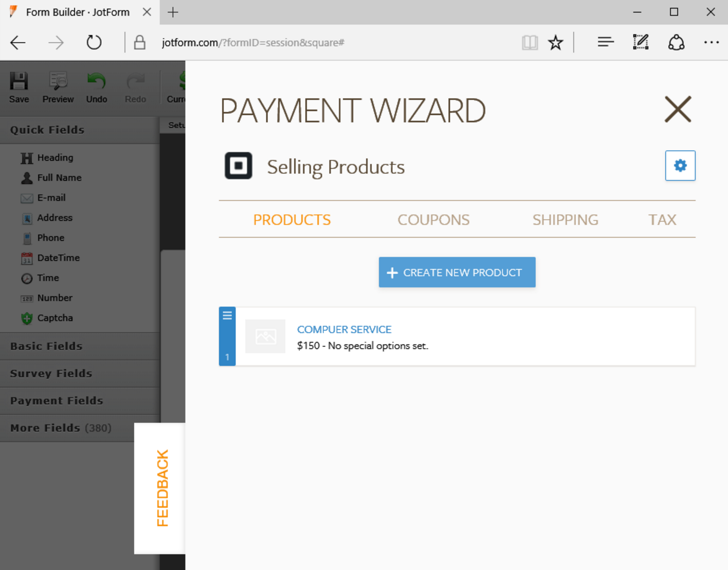Close the Payment Wizard panel
The image size is (728, 570).
(x=678, y=109)
